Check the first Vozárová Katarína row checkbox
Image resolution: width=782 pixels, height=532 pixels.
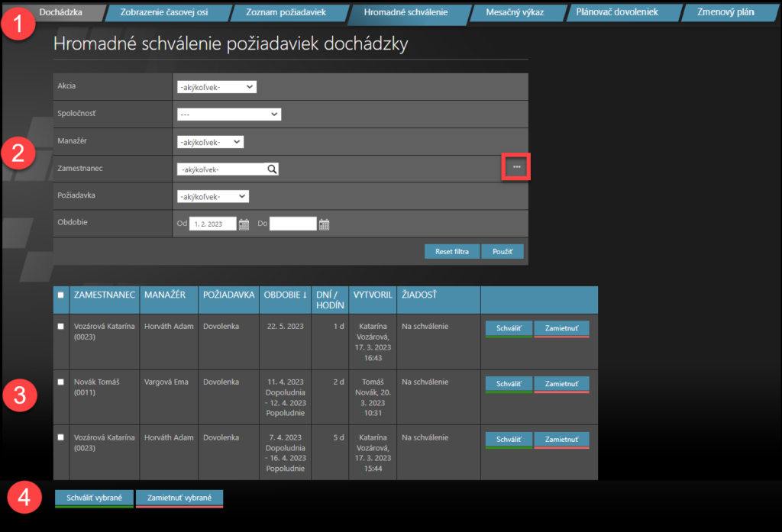click(x=61, y=327)
